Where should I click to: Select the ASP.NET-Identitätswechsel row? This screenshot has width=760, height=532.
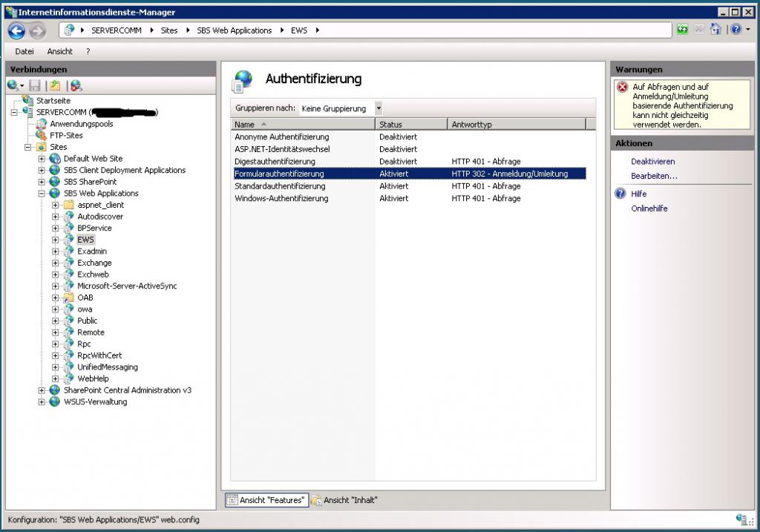coord(409,149)
